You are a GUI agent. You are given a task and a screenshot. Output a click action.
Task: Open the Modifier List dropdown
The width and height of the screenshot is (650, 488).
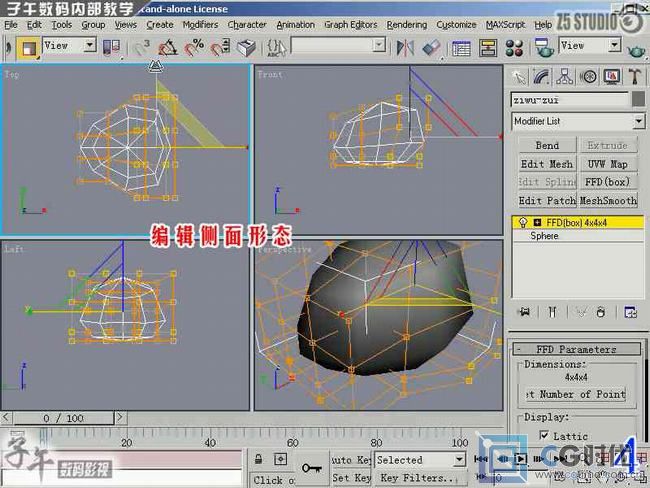[x=639, y=121]
